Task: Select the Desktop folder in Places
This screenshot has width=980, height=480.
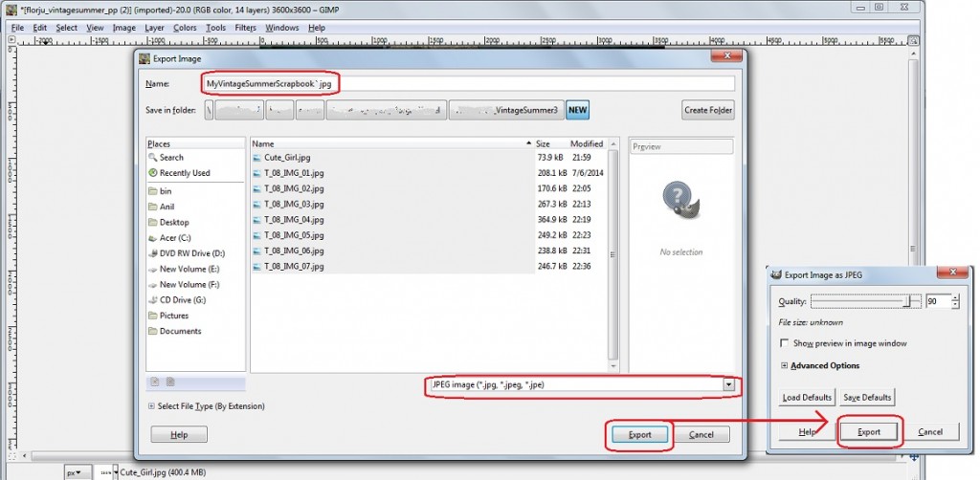Action: click(x=153, y=222)
